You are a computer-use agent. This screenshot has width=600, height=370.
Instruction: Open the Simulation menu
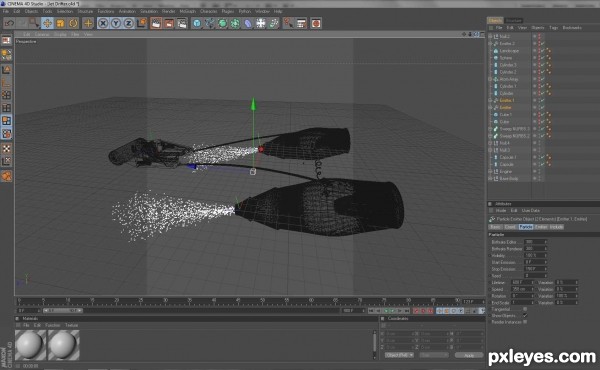[x=149, y=11]
